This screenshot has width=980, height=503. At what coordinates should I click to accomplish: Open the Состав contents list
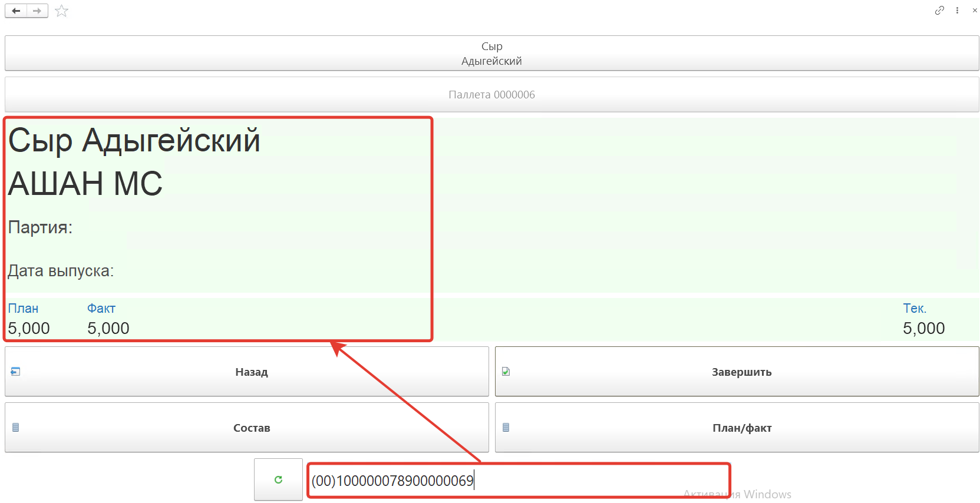coord(247,428)
